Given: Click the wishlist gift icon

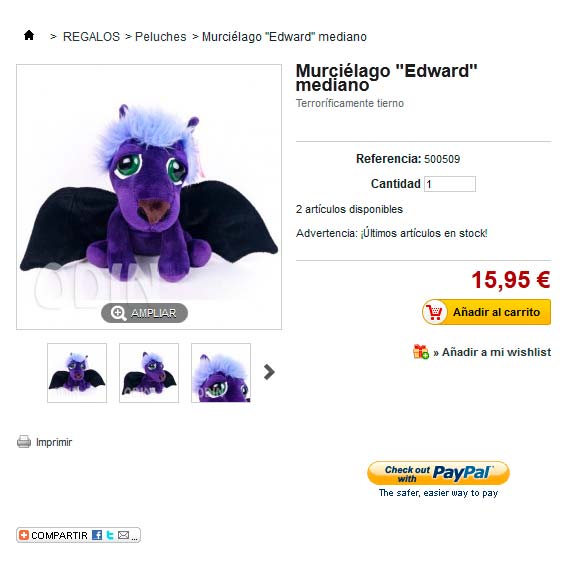Looking at the screenshot, I should click(x=421, y=351).
